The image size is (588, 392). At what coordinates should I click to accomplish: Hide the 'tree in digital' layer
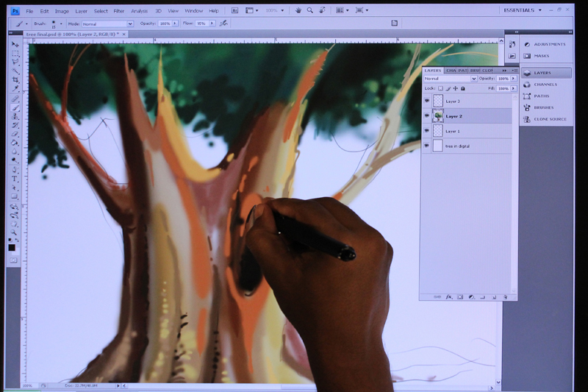click(x=427, y=146)
